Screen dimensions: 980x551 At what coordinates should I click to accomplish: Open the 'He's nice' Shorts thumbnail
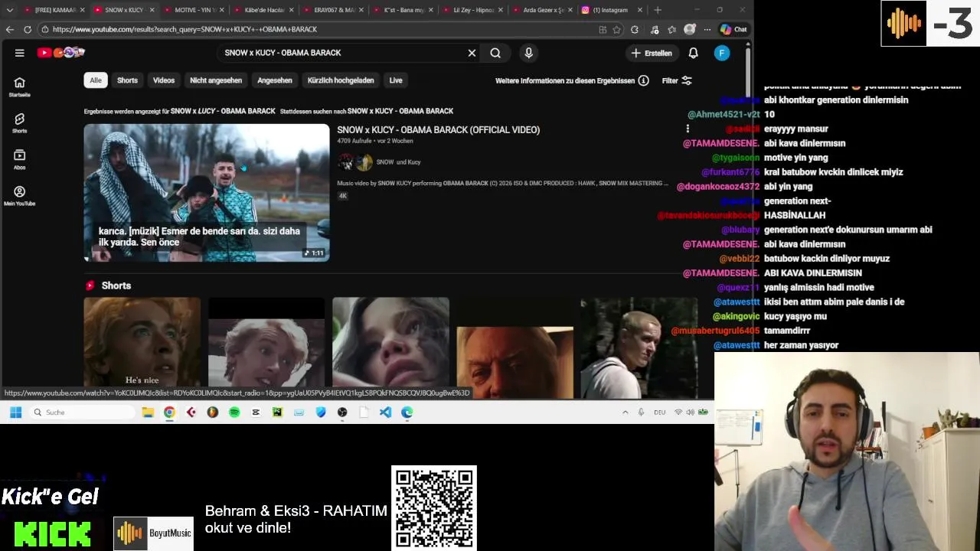(x=142, y=348)
